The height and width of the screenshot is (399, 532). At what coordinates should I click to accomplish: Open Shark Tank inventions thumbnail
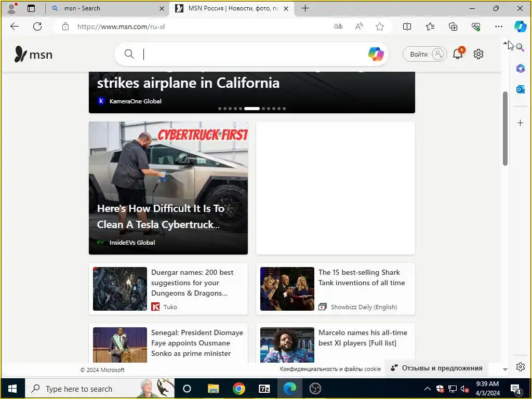[287, 289]
